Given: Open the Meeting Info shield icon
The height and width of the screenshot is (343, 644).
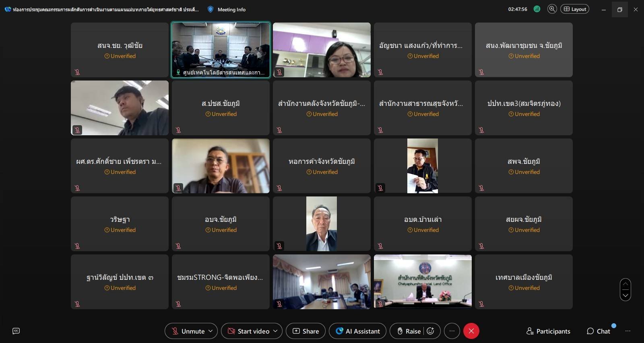Looking at the screenshot, I should [x=211, y=9].
